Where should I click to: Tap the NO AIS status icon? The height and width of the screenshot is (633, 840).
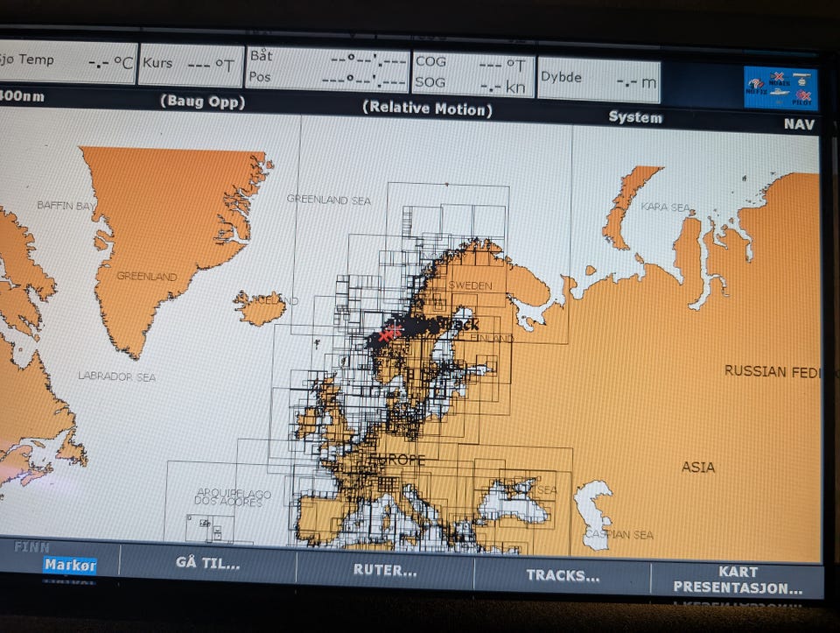pyautogui.click(x=779, y=80)
